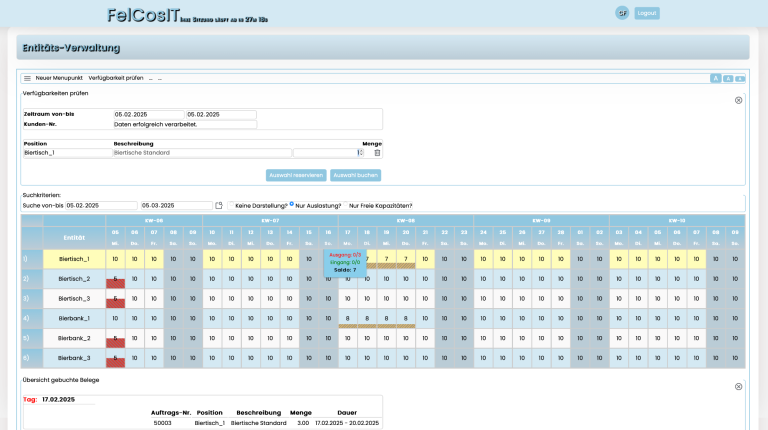
Task: Click the Beschreibung field Biertische Standard
Action: click(x=202, y=153)
